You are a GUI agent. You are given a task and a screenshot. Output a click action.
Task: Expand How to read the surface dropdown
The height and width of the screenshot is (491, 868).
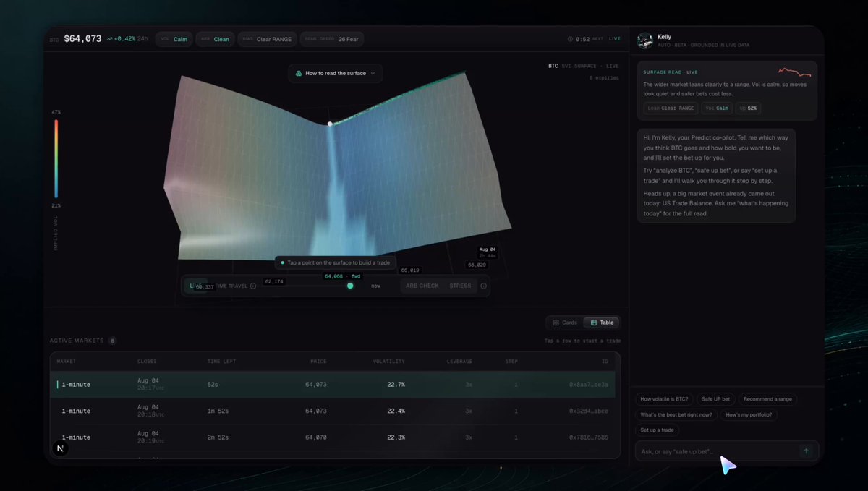point(336,73)
